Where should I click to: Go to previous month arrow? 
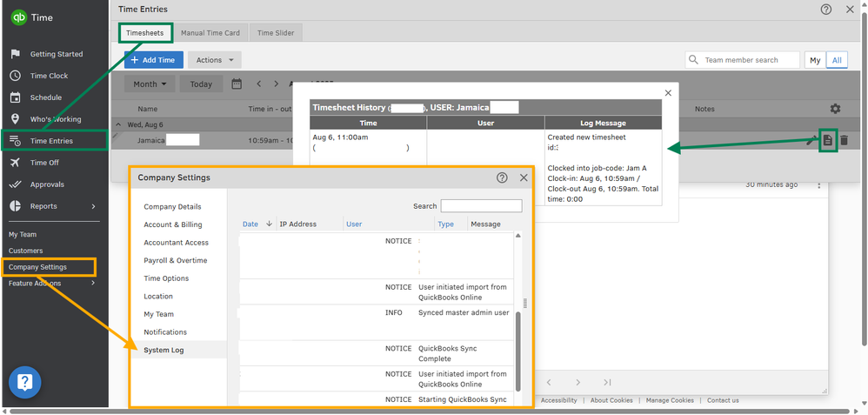point(258,84)
